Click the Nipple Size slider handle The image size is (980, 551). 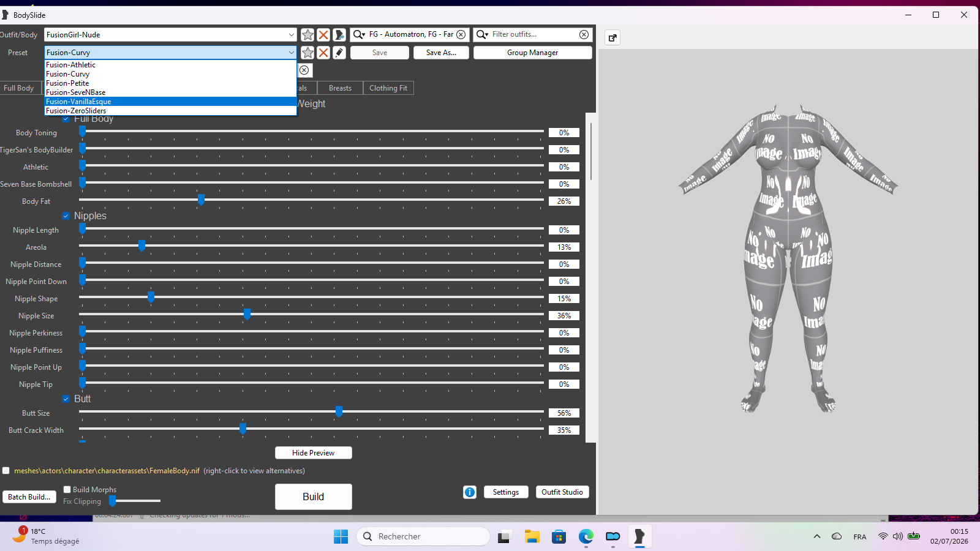(x=247, y=315)
